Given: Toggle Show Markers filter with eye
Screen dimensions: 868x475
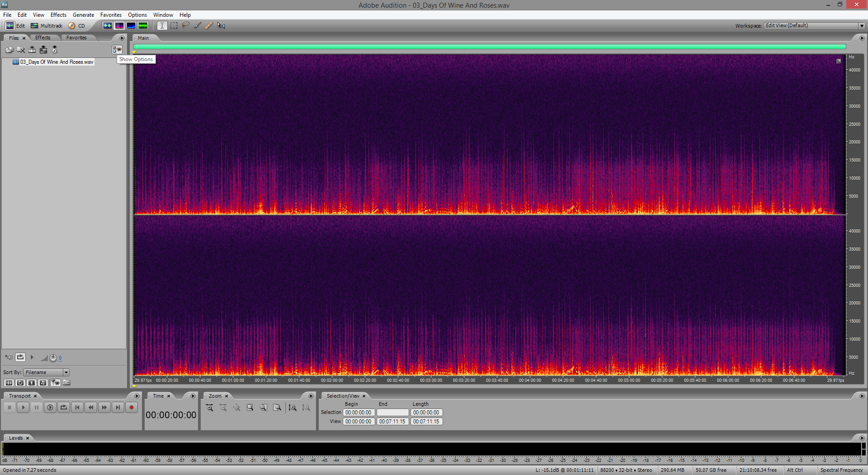Looking at the screenshot, I should point(55,383).
